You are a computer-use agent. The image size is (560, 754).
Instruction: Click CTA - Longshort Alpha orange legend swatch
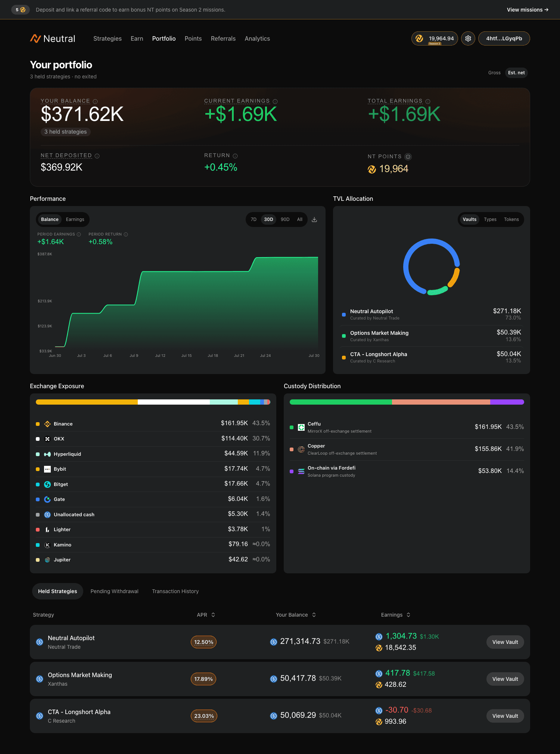[x=344, y=358]
